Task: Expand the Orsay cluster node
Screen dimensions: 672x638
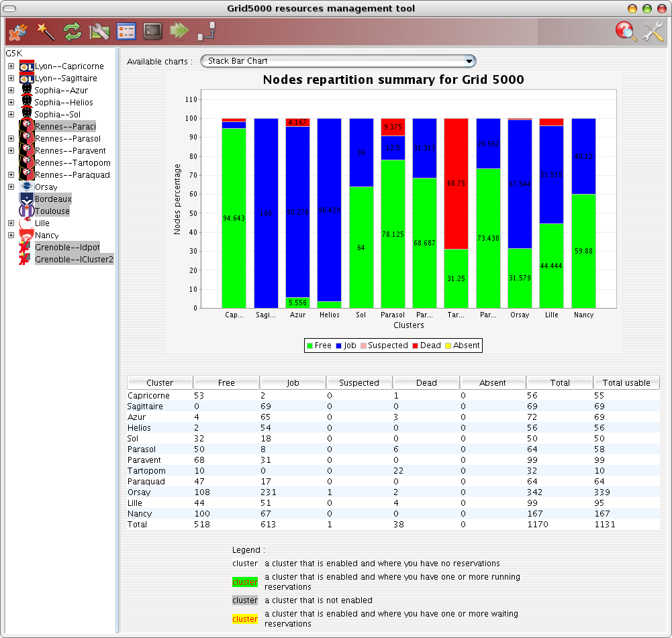Action: tap(11, 187)
